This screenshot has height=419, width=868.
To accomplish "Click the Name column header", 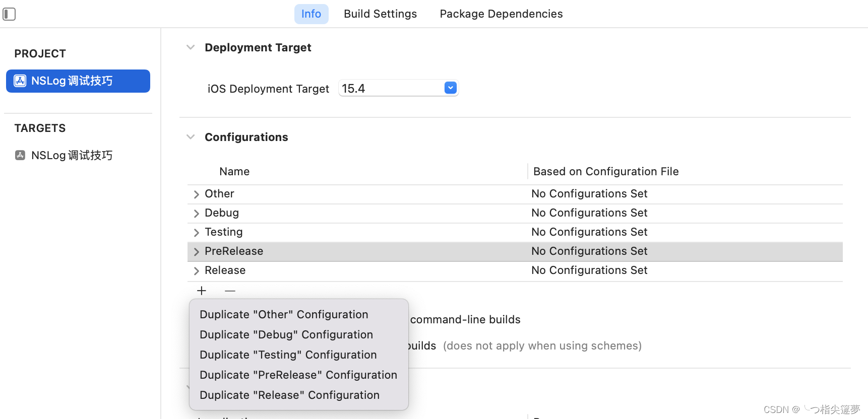I will click(234, 172).
